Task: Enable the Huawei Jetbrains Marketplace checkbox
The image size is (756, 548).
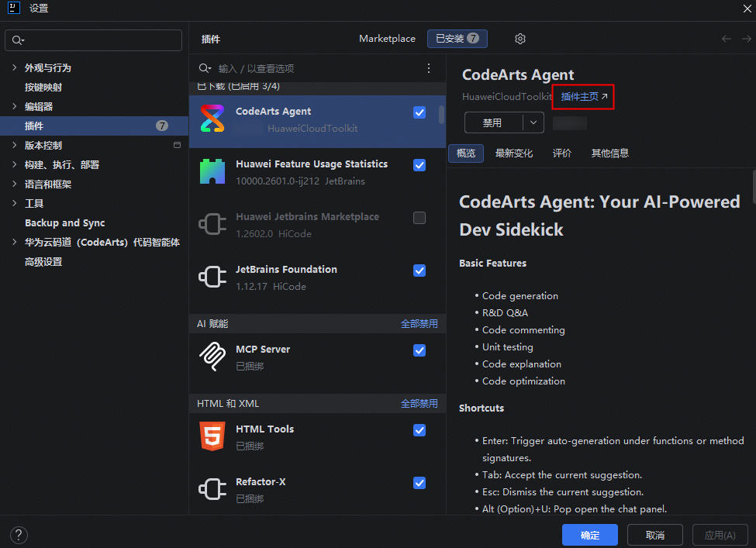Action: point(419,218)
